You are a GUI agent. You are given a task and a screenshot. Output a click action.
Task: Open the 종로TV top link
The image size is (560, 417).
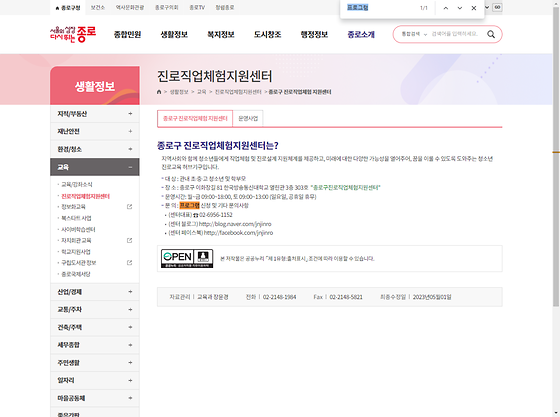[197, 7]
